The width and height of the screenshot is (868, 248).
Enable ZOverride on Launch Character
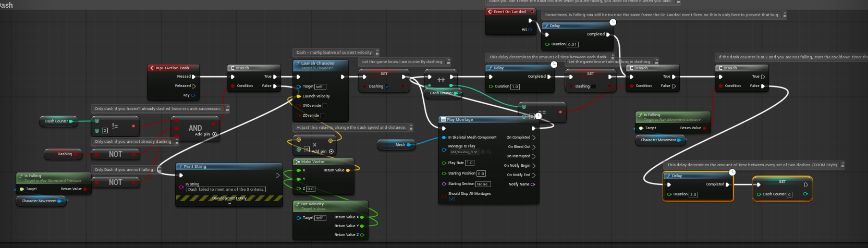tap(322, 116)
